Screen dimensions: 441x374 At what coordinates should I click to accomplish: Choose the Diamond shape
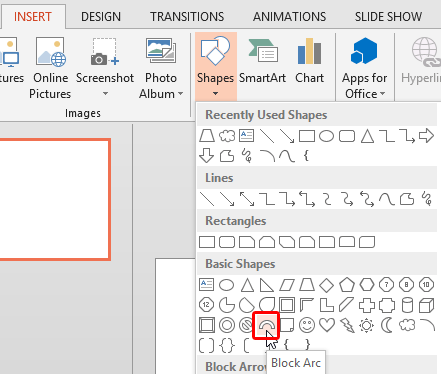[x=327, y=285]
